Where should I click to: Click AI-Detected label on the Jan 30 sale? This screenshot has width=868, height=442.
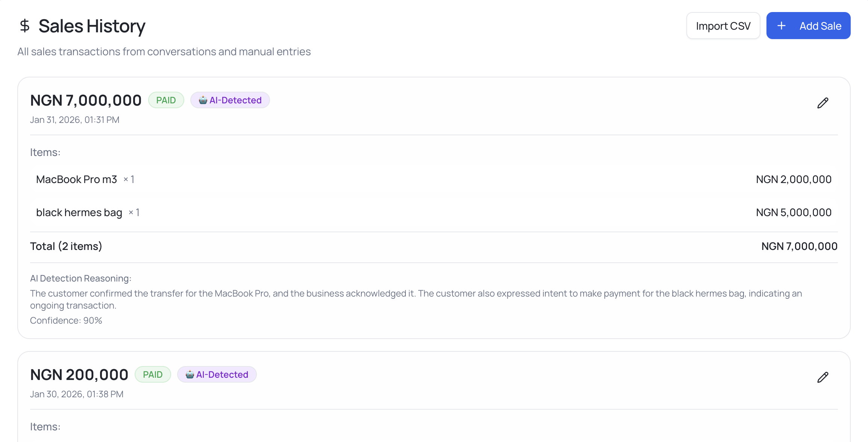point(222,375)
